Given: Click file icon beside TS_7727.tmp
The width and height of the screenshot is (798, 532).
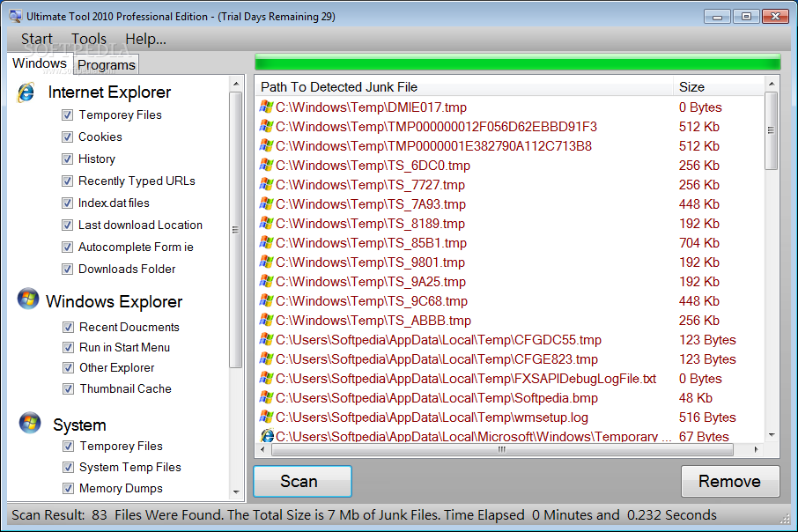Looking at the screenshot, I should pyautogui.click(x=266, y=184).
